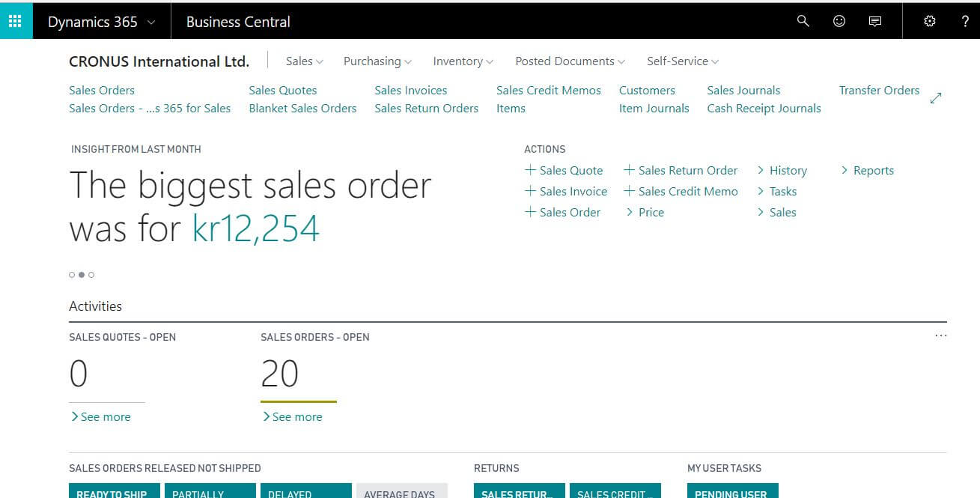Open the Posted Documents dropdown
The image size is (980, 498).
570,61
